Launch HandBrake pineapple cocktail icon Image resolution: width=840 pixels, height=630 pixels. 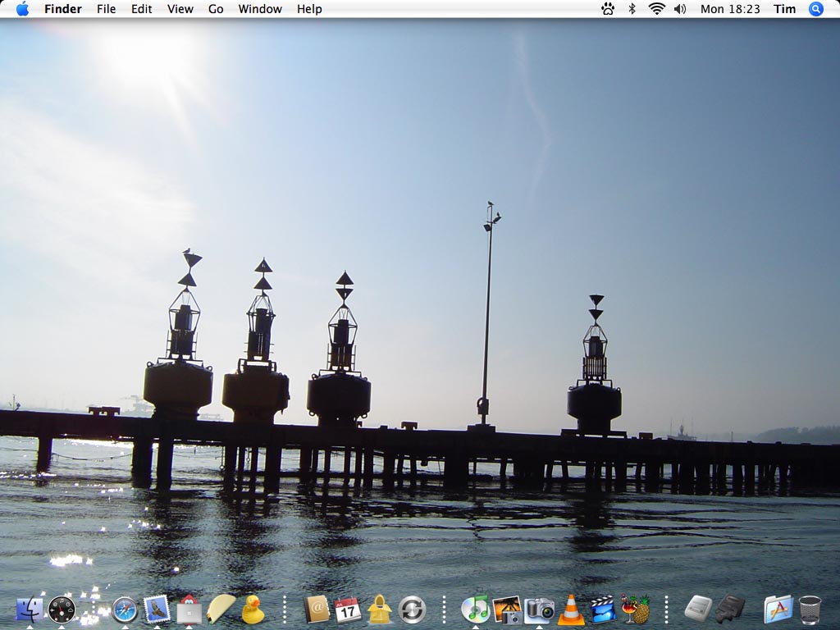tap(635, 609)
